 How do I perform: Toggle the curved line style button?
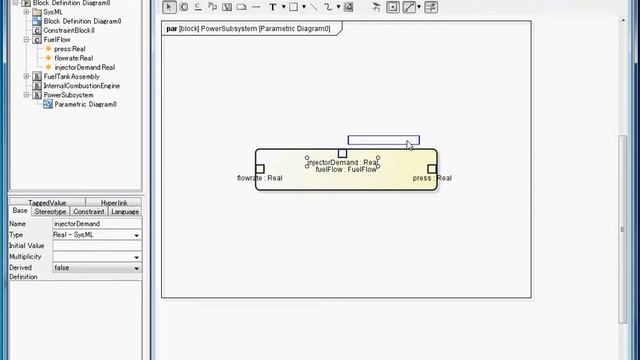click(409, 7)
